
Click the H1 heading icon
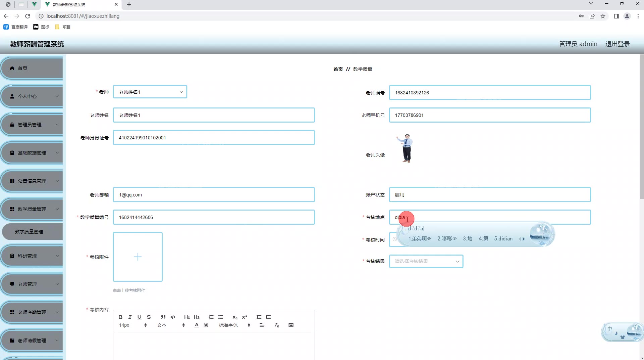point(187,317)
